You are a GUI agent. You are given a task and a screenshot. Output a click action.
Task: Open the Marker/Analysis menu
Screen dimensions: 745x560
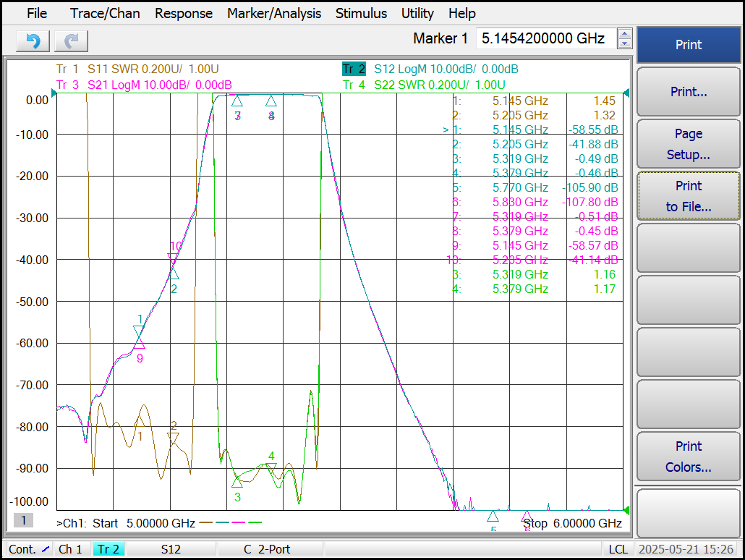(x=274, y=13)
